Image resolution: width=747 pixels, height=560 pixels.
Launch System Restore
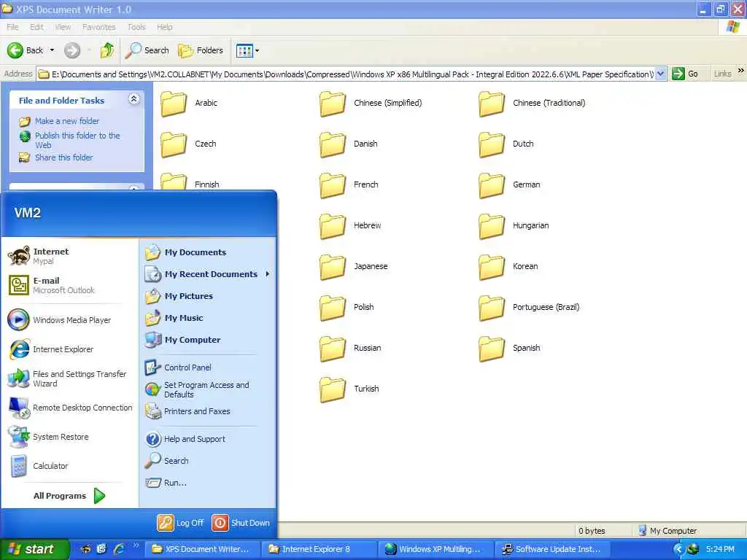pyautogui.click(x=70, y=437)
